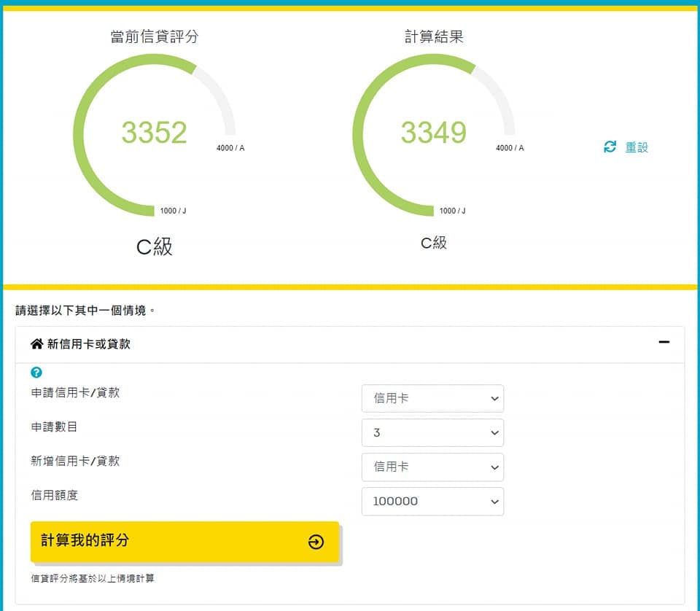The height and width of the screenshot is (611, 700).
Task: Click the arrow icon inside 計算我的評分 button
Action: point(316,542)
